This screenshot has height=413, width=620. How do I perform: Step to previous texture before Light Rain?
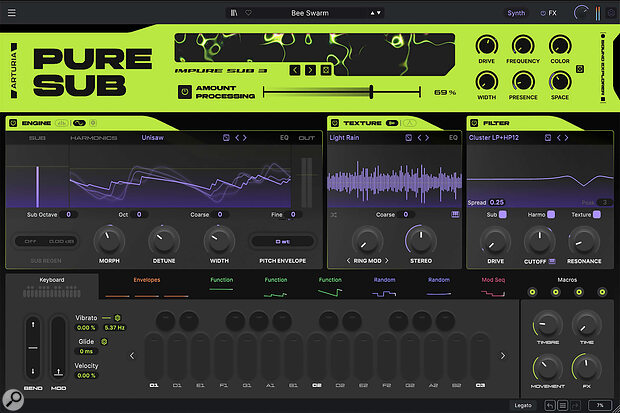[x=420, y=138]
